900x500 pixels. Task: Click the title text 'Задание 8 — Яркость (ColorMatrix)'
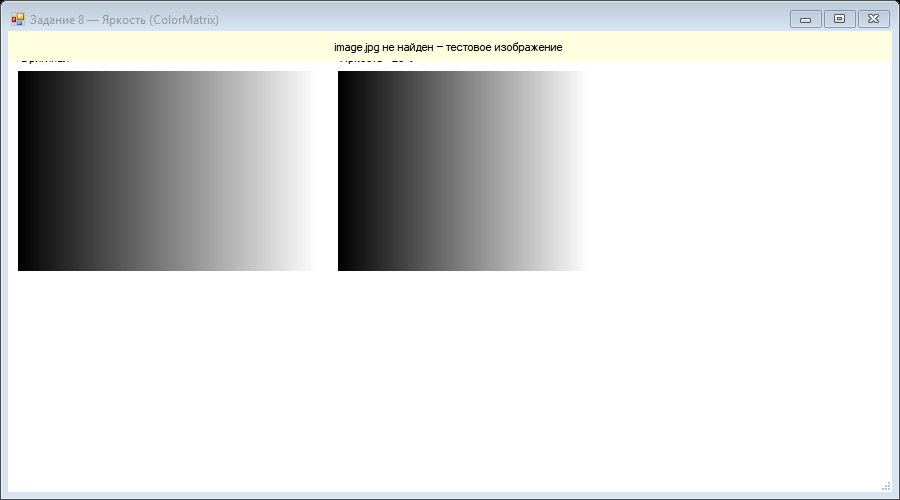coord(124,20)
